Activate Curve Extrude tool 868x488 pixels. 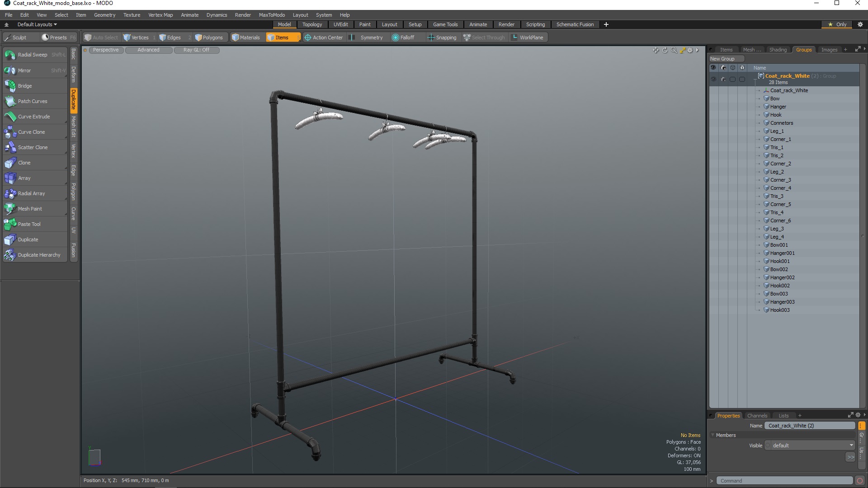click(x=35, y=117)
